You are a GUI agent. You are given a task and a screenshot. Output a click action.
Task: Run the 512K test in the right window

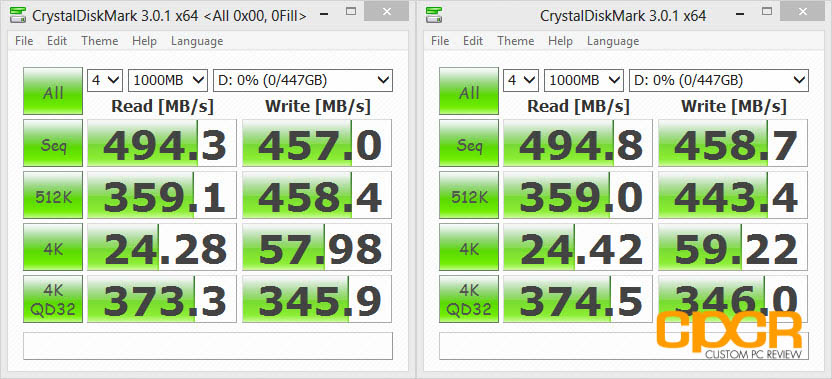point(469,195)
